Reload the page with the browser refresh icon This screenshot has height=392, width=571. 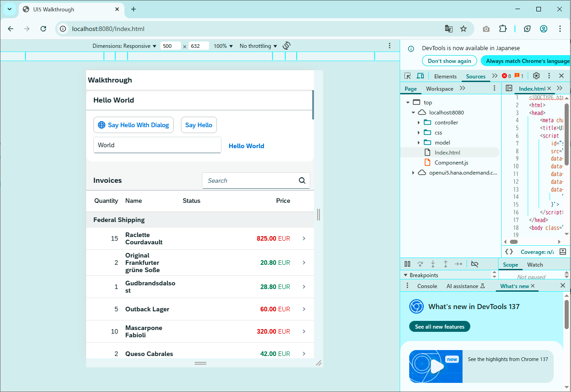[43, 29]
